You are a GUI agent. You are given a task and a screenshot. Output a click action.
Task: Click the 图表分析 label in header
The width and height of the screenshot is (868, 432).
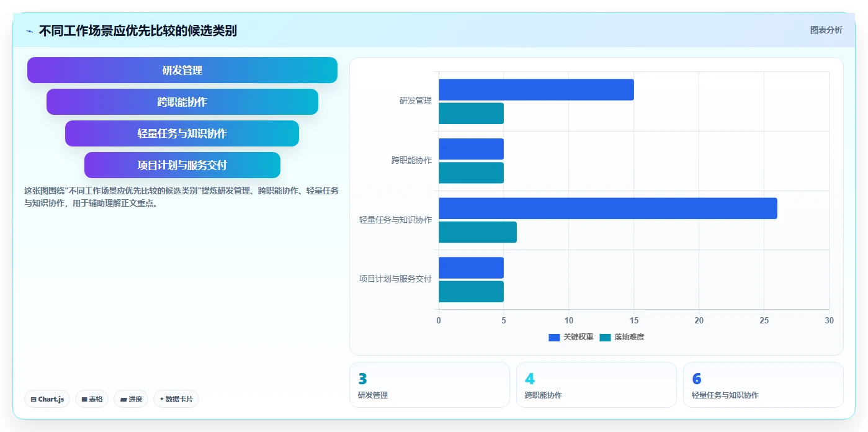(x=826, y=30)
